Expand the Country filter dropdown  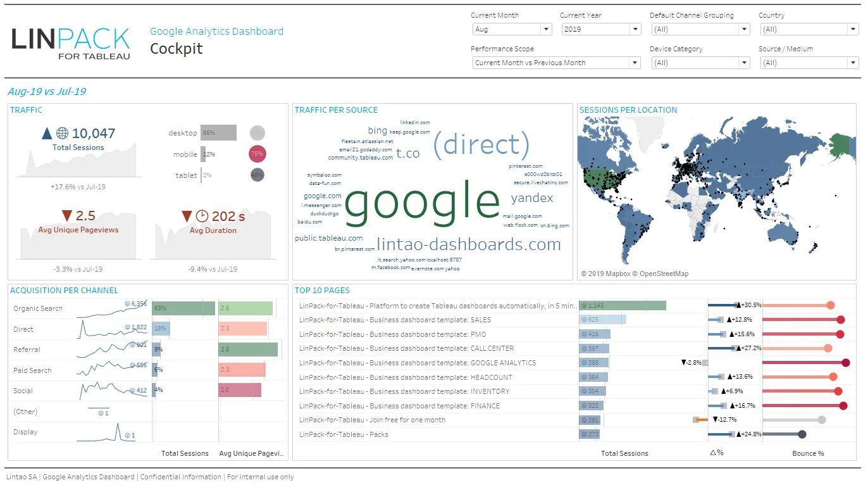tap(809, 29)
